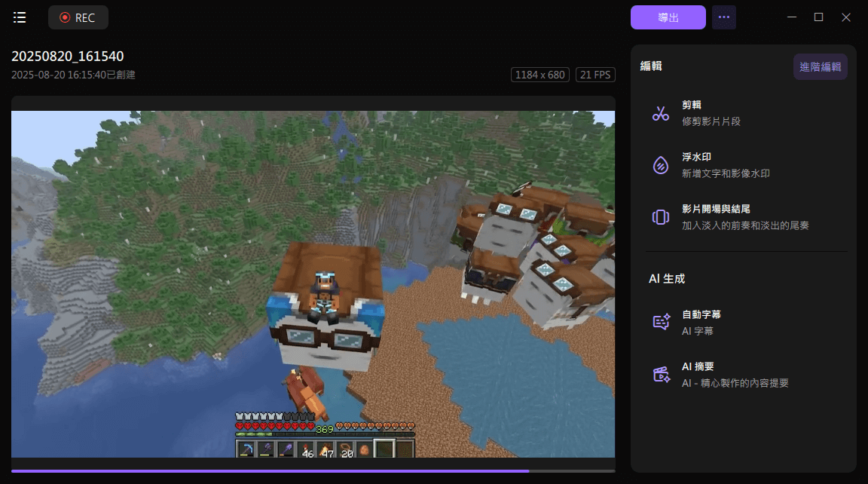868x484 pixels.
Task: Maximize the recorder window
Action: click(x=818, y=17)
